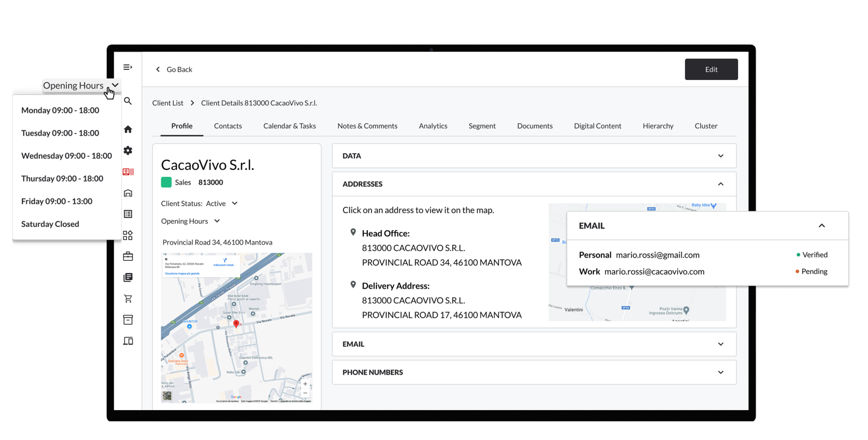Click the client code 813000
The width and height of the screenshot is (868, 440).
coord(211,183)
